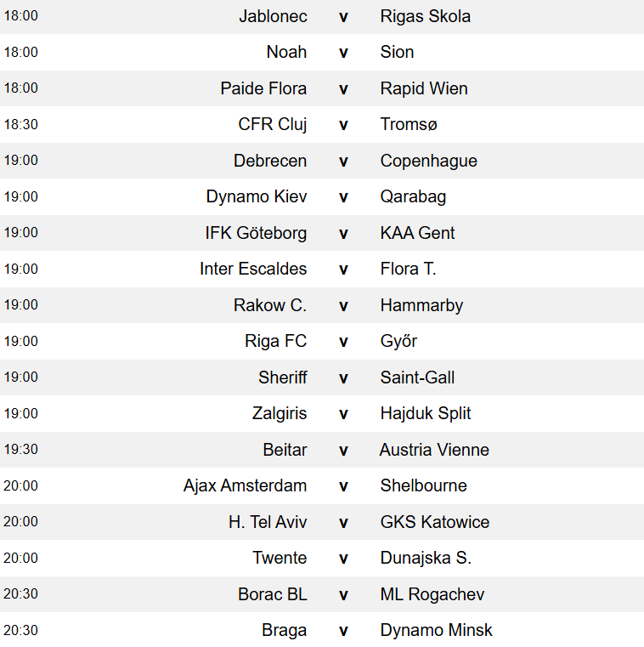The image size is (644, 647).
Task: Open the CFR Cluj team link
Action: tap(273, 125)
